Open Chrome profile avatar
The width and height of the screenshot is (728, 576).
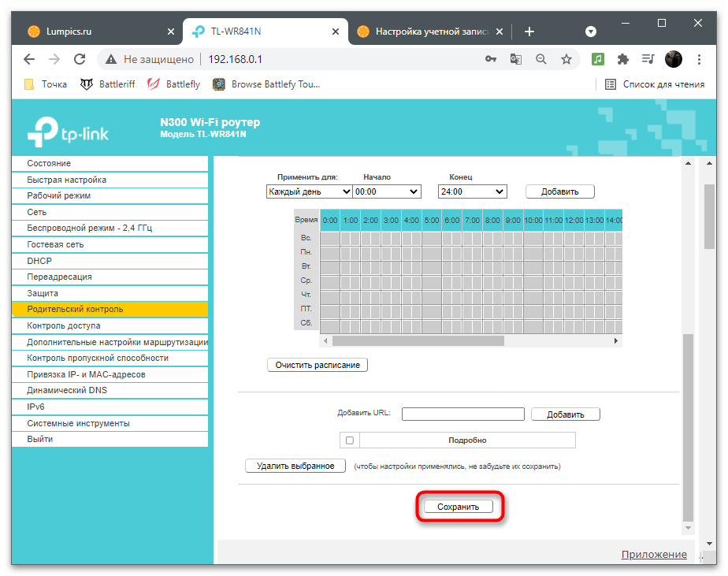(x=673, y=59)
